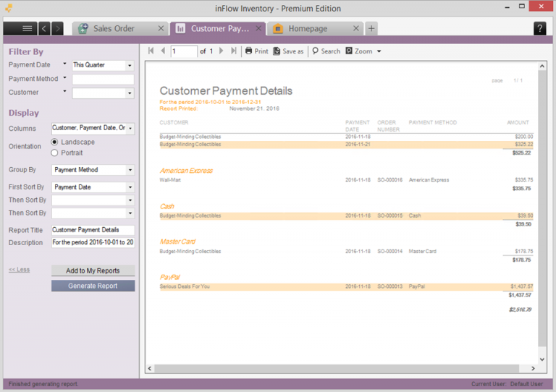Click the Generate Report button
The width and height of the screenshot is (556, 392).
[93, 286]
